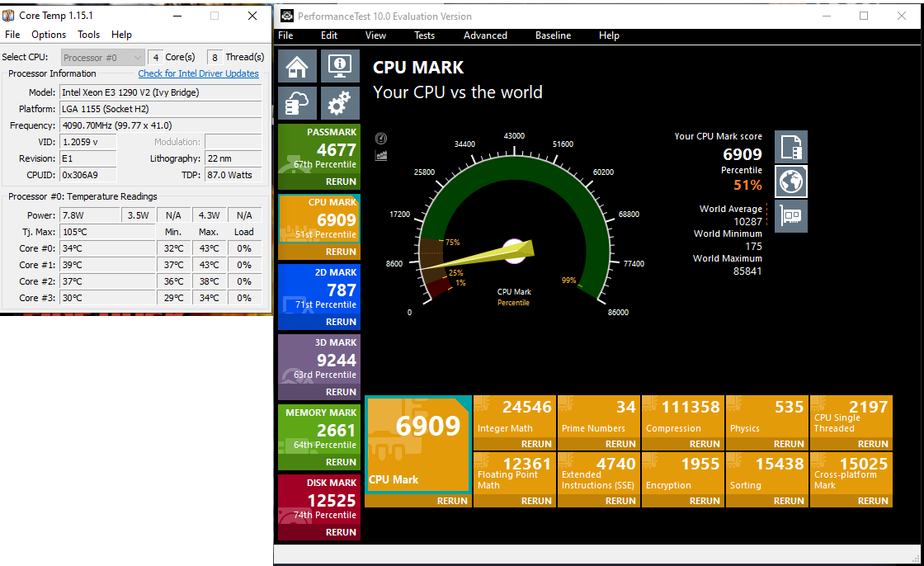Open Core Temp Help menu
The image size is (924, 566).
click(121, 35)
